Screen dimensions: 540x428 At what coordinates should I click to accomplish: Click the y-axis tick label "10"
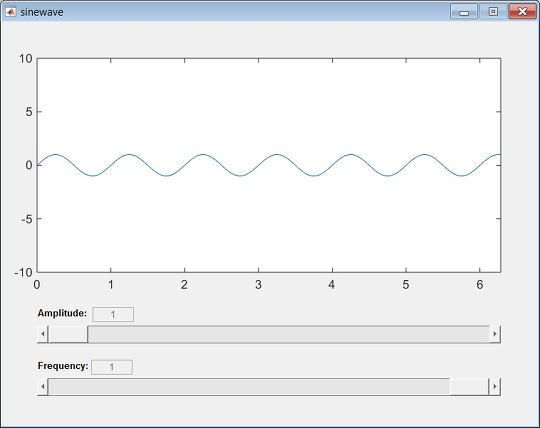[25, 59]
